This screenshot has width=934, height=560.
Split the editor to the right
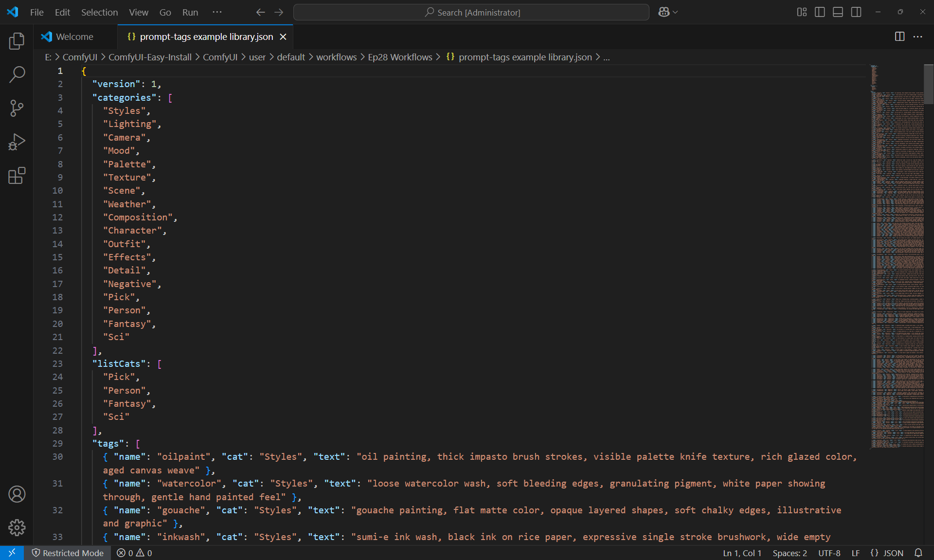pyautogui.click(x=899, y=36)
